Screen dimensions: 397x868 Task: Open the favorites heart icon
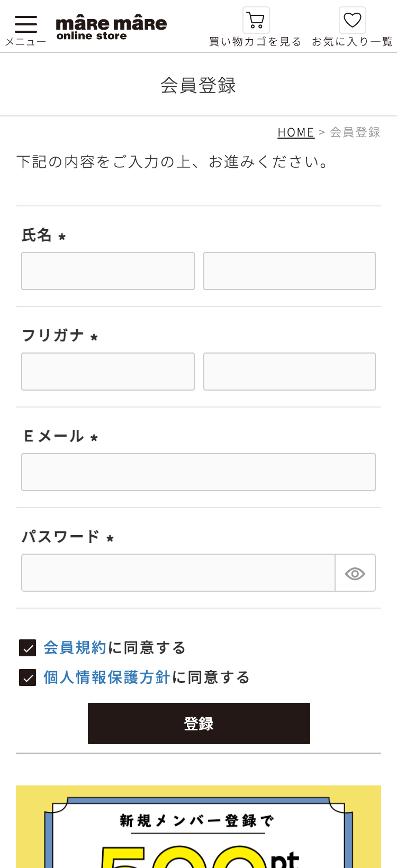353,21
